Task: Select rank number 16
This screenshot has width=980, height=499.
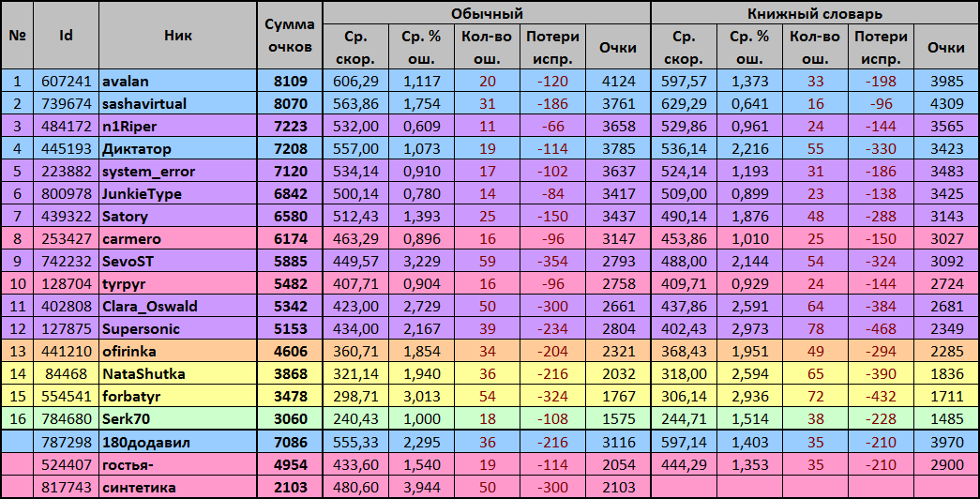Action: click(x=18, y=419)
